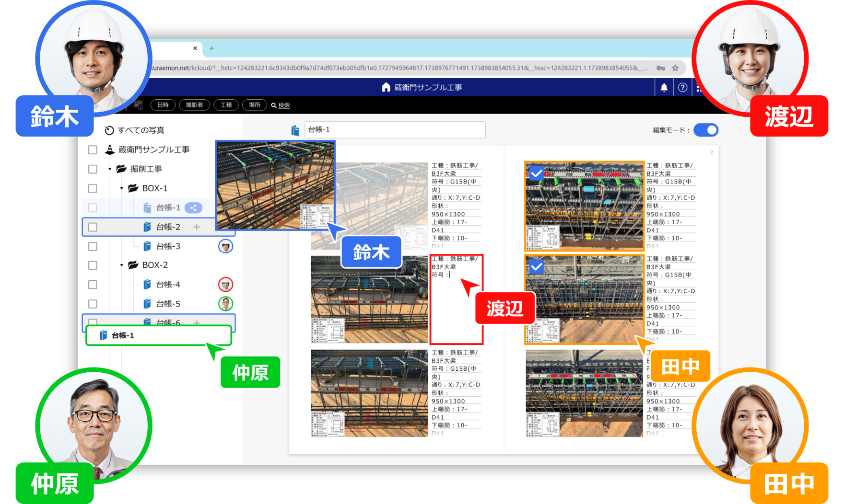Open the help question mark icon

pos(682,88)
